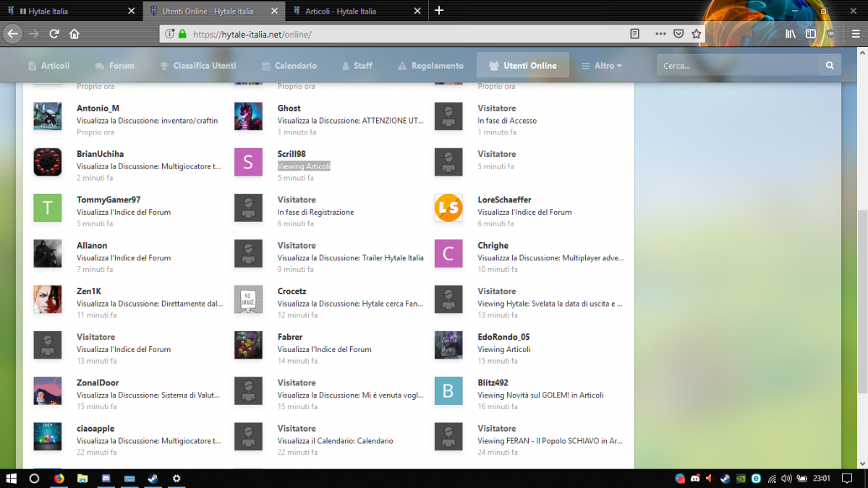Select Utenti Online navigation item
This screenshot has height=488, width=868.
(523, 66)
